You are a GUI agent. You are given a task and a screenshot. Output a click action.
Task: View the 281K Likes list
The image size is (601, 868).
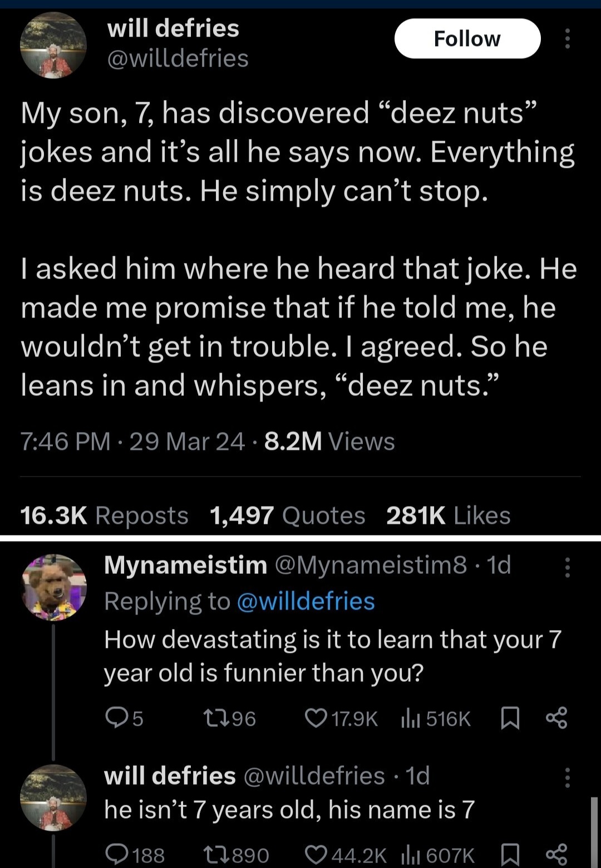[448, 515]
